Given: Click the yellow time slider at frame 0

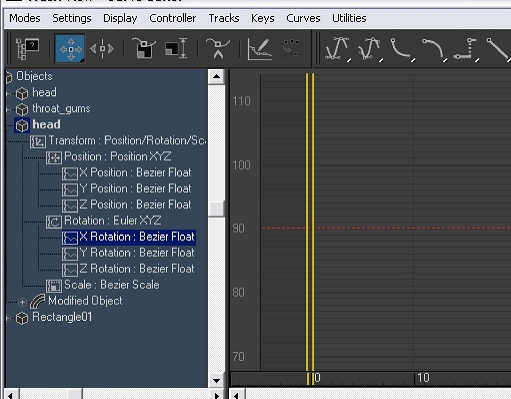Looking at the screenshot, I should click(310, 228).
